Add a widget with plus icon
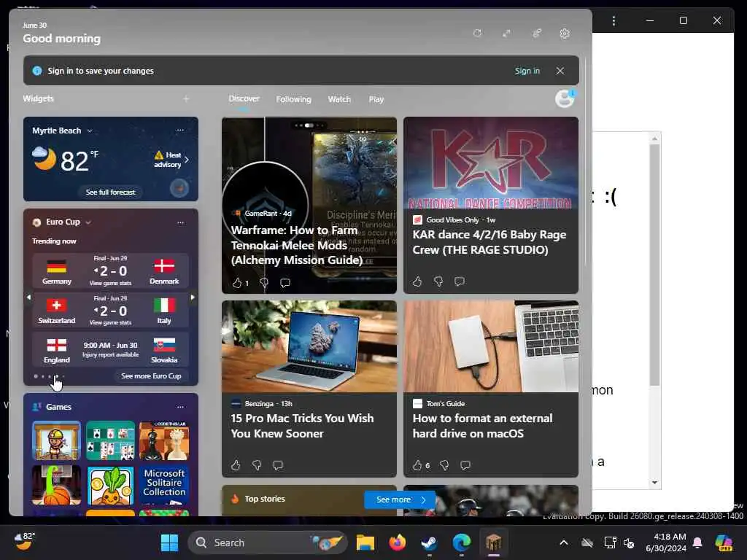 [x=186, y=98]
